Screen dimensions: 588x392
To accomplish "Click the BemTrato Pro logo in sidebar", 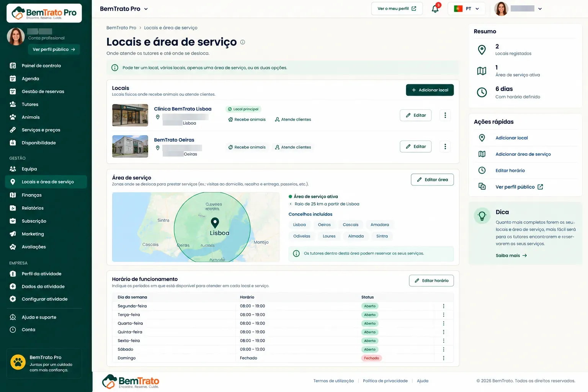I will (44, 13).
